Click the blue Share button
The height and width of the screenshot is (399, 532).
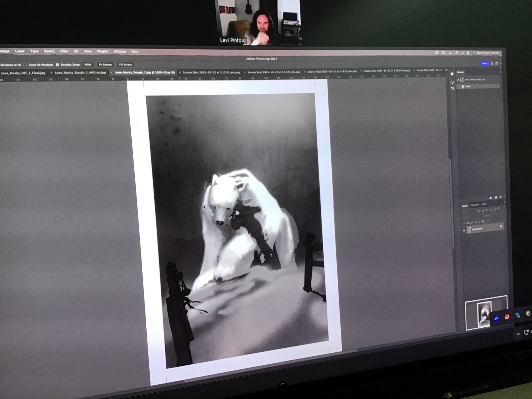(484, 63)
